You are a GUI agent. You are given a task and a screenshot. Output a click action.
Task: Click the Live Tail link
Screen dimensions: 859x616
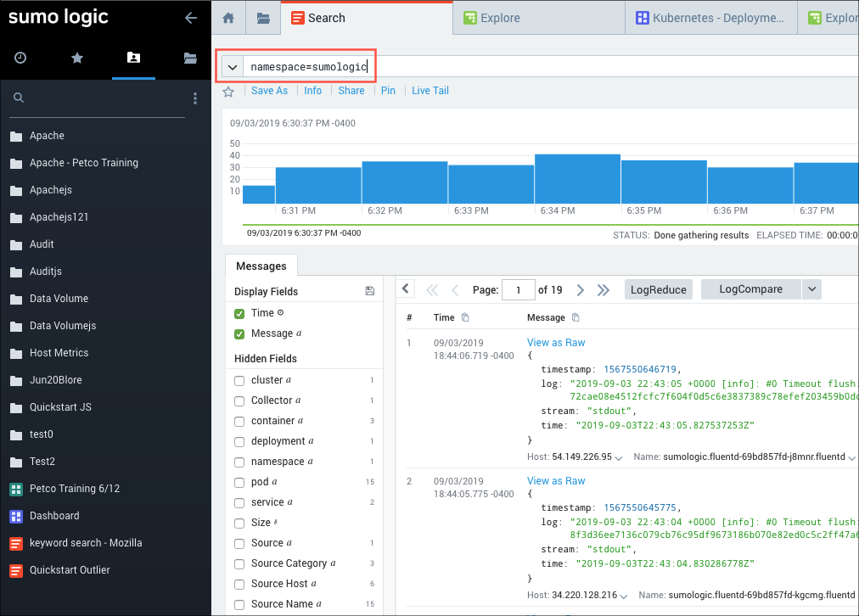click(429, 91)
